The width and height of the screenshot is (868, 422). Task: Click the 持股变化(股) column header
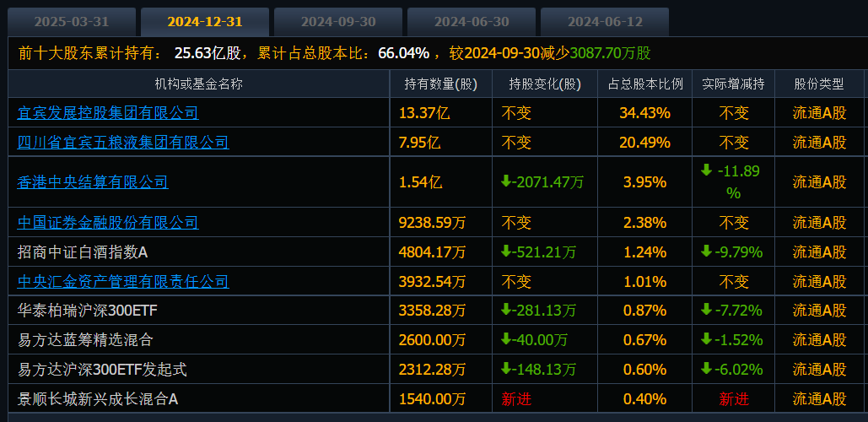point(545,84)
